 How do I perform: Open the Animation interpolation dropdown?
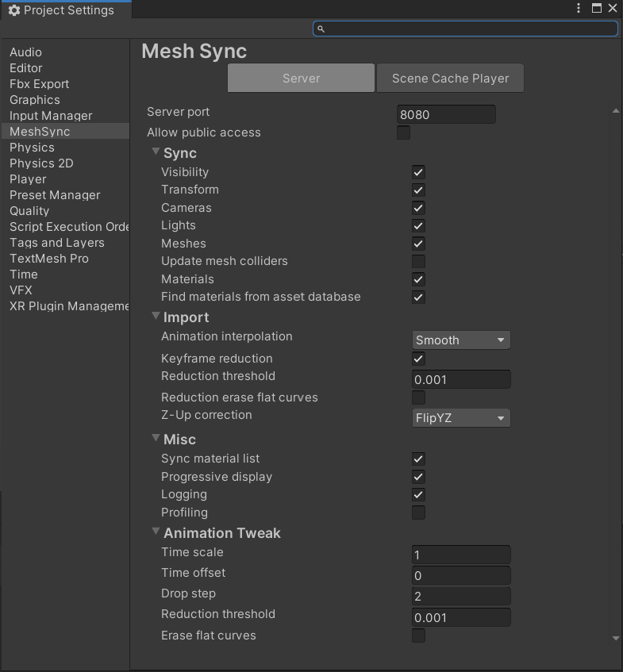(x=460, y=340)
